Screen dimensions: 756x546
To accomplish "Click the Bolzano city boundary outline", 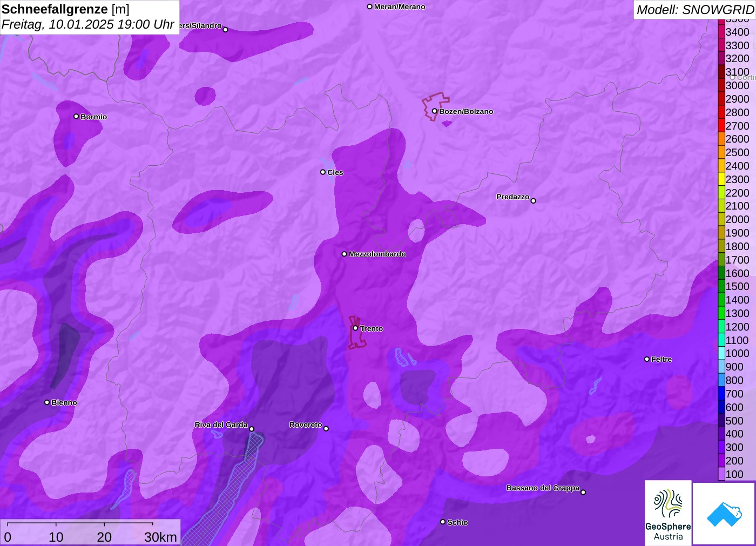I will [435, 106].
